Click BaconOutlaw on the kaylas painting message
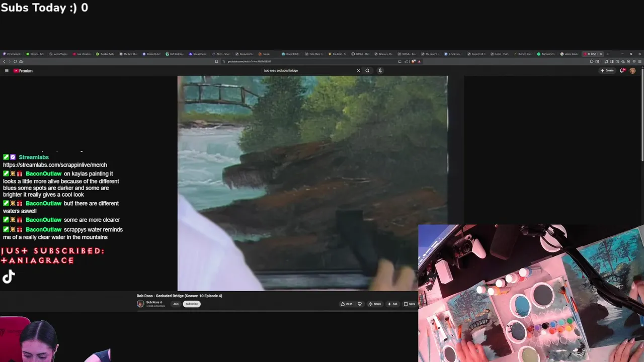 [x=43, y=174]
